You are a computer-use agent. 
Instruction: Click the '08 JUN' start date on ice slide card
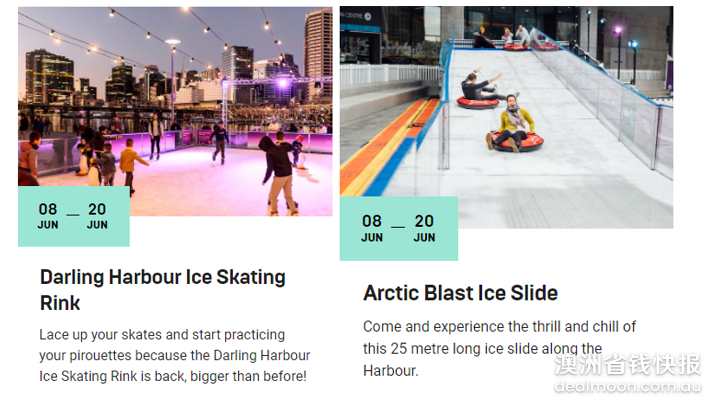pyautogui.click(x=372, y=228)
